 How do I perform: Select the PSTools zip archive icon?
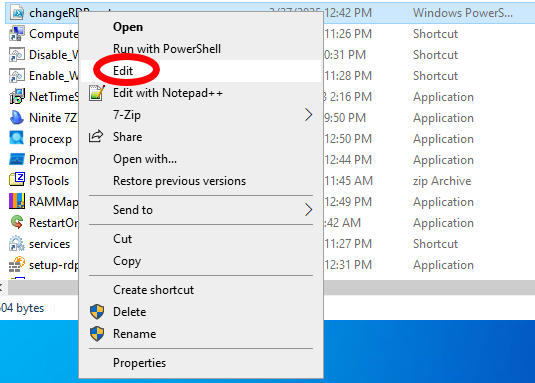[17, 180]
